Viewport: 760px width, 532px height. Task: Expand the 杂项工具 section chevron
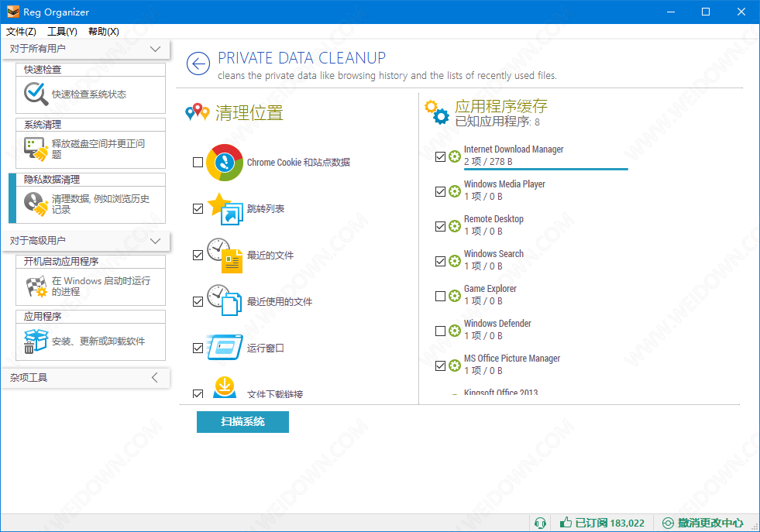(155, 377)
